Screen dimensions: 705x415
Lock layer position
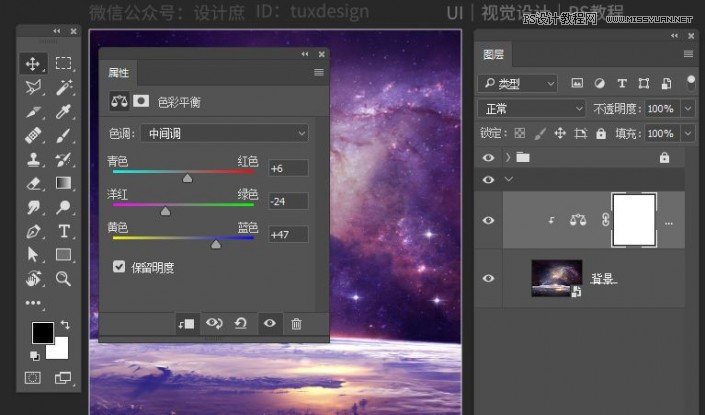pyautogui.click(x=560, y=133)
